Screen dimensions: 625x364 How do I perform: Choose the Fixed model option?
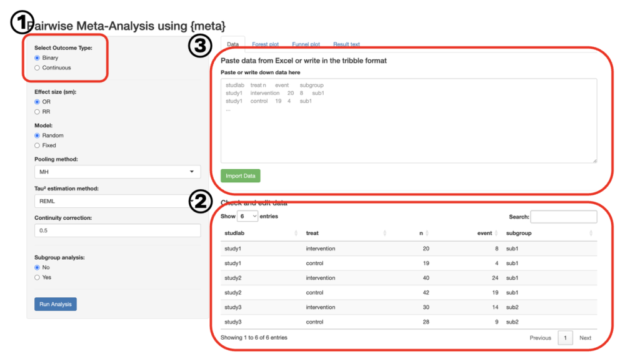pyautogui.click(x=37, y=145)
